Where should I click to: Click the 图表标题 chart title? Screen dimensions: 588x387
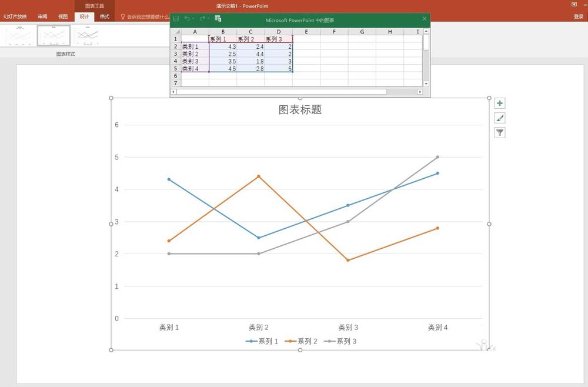pyautogui.click(x=300, y=109)
